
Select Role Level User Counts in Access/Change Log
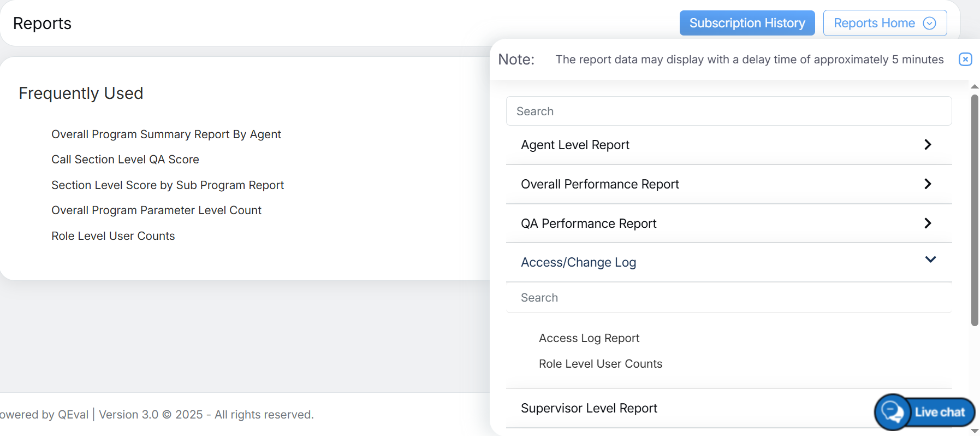[600, 364]
